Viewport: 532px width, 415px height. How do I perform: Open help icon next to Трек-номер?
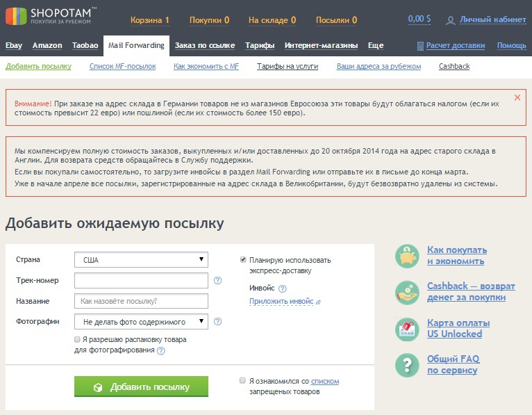(x=217, y=281)
